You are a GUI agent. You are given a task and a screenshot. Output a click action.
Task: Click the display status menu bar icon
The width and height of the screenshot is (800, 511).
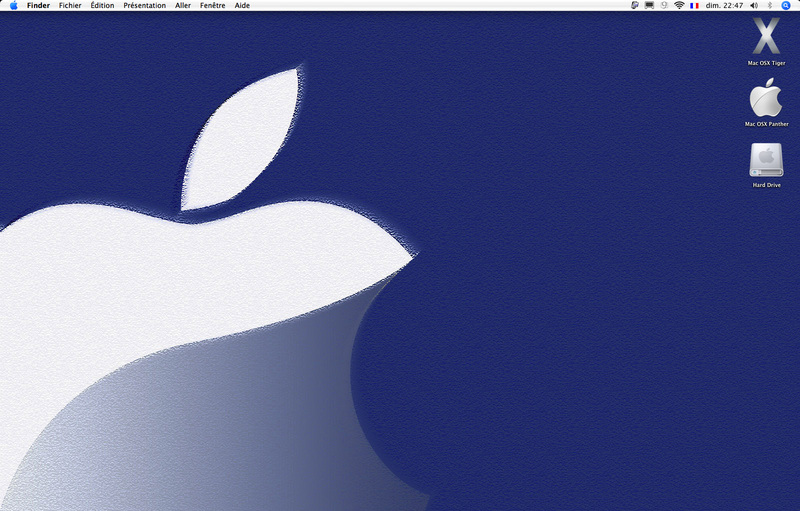pos(649,6)
